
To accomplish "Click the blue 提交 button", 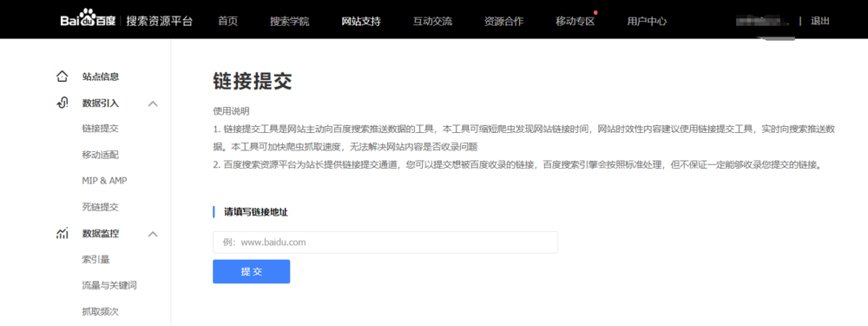I will click(252, 271).
